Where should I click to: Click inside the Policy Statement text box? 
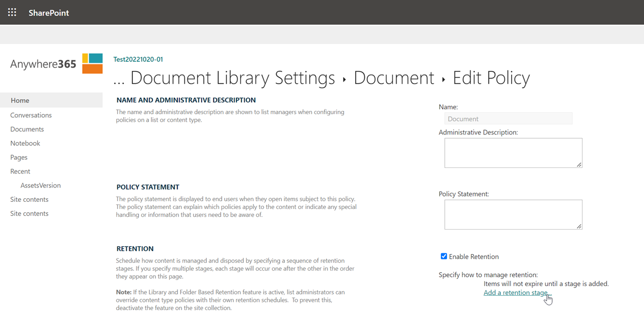[513, 214]
